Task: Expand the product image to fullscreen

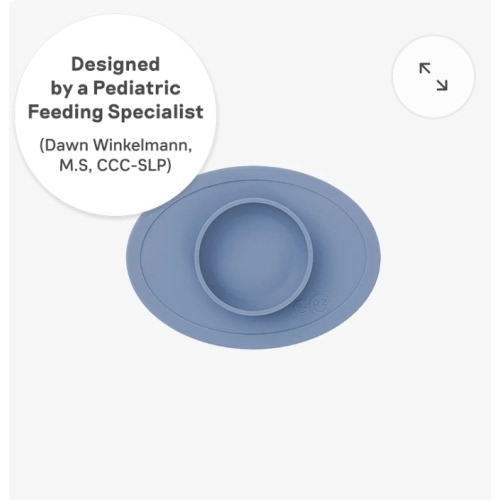Action: click(x=433, y=77)
